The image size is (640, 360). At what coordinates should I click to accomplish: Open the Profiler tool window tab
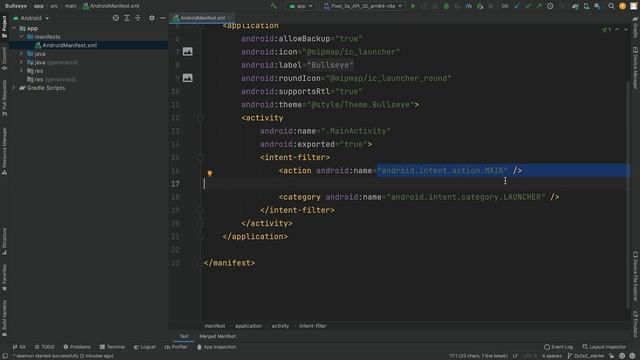pos(176,347)
